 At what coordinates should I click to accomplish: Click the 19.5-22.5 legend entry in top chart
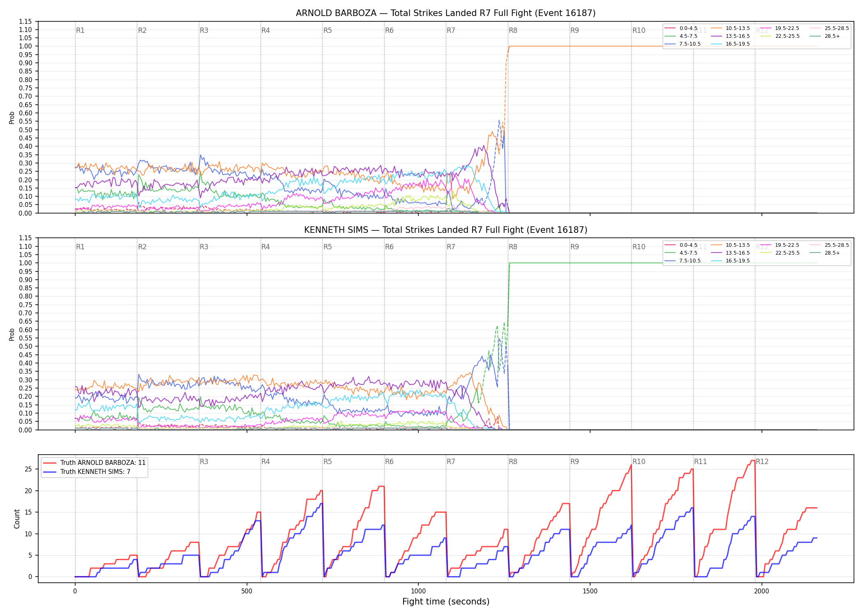pyautogui.click(x=780, y=28)
